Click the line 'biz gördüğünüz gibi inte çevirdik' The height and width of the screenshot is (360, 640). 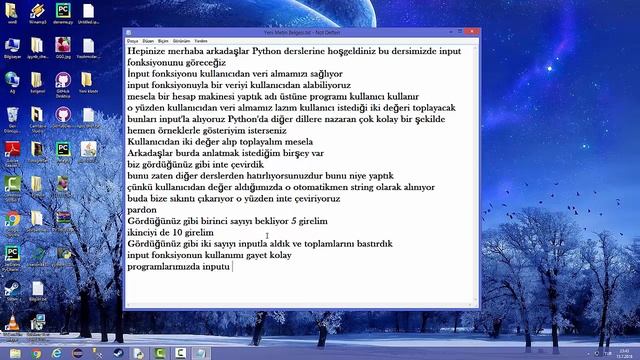tap(196, 164)
